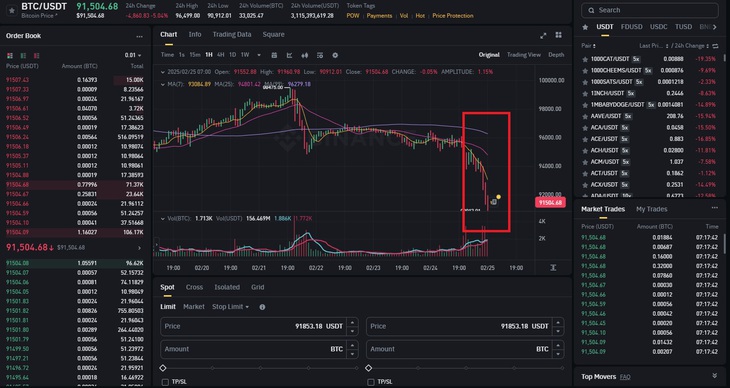
Task: Click the pair Search input field
Action: (x=650, y=10)
